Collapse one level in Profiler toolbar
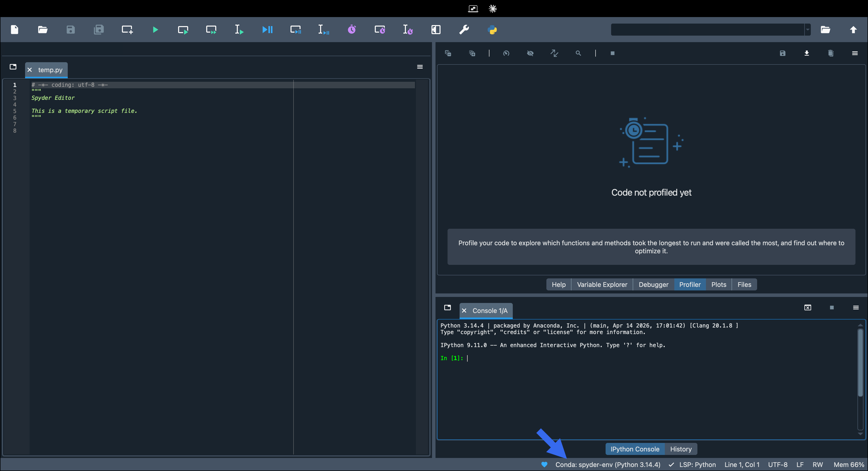This screenshot has height=471, width=868. (x=448, y=53)
